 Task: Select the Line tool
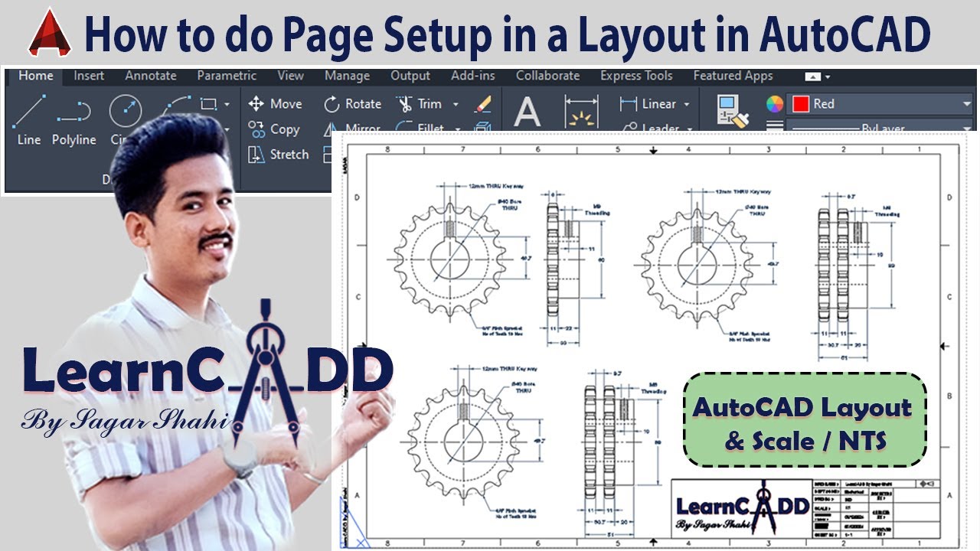[28, 120]
